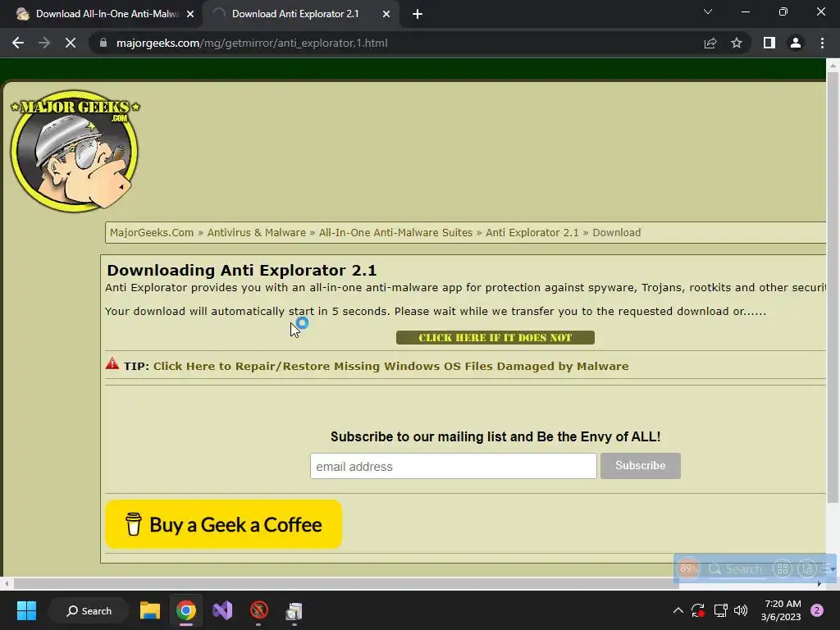Click the Subscribe button
This screenshot has height=630, width=840.
[640, 466]
